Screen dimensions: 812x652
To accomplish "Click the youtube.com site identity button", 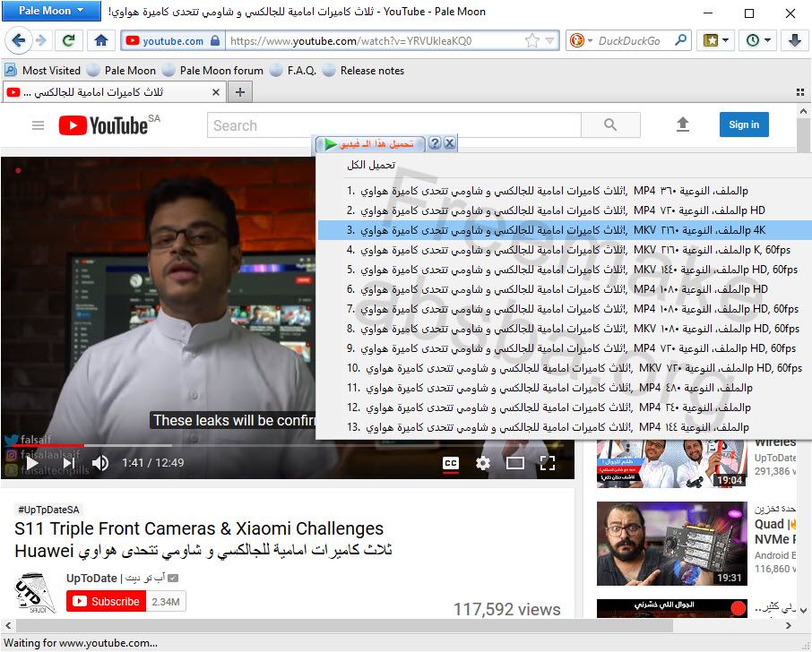I will (173, 41).
